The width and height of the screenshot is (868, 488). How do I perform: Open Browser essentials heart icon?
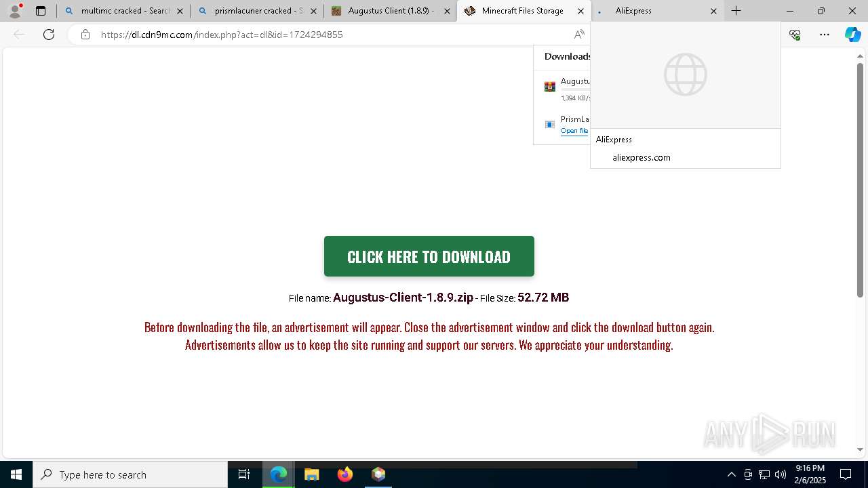795,35
